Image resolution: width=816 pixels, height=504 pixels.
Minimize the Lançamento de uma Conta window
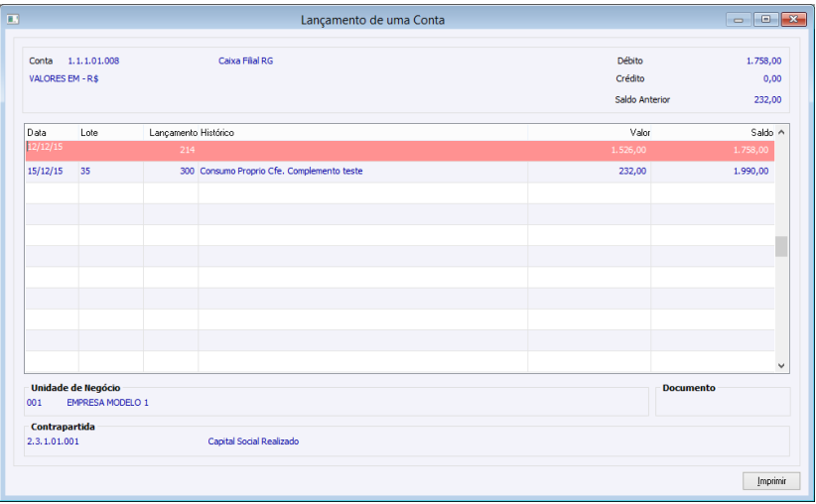pos(738,19)
